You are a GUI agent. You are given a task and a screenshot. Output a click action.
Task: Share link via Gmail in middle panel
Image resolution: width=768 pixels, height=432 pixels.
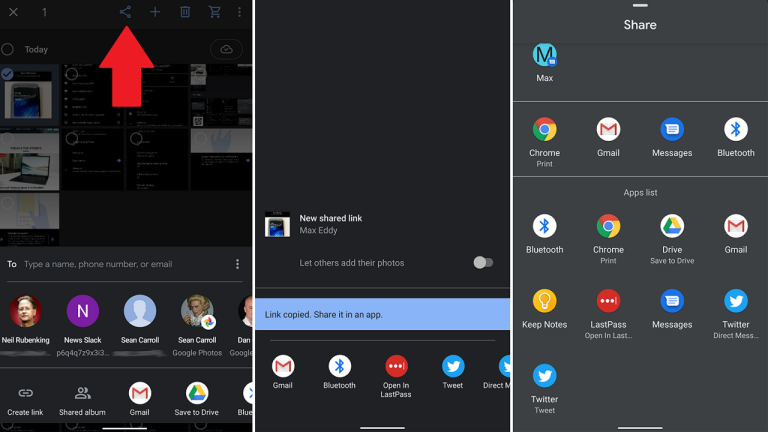point(283,372)
